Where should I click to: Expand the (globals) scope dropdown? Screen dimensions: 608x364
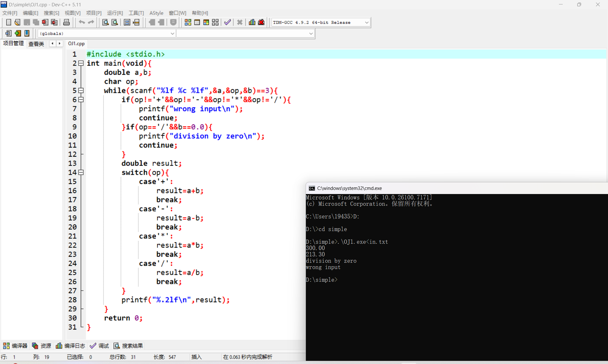tap(172, 34)
